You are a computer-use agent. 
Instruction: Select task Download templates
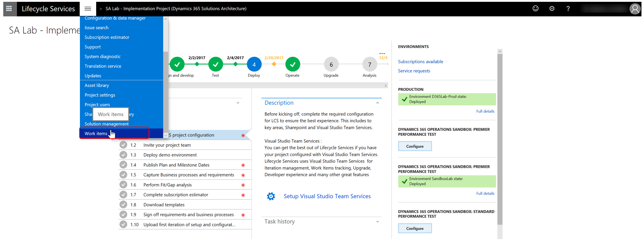[x=185, y=204]
